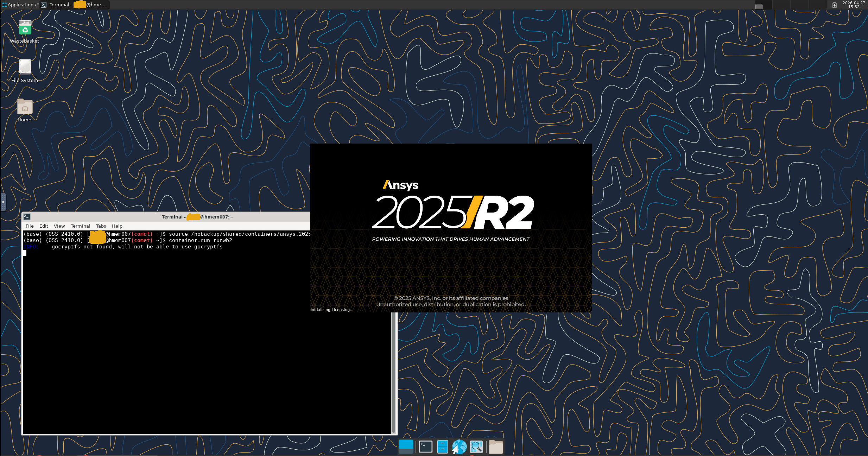Open the Applications menu in the top panel
Image resolution: width=868 pixels, height=456 pixels.
tap(20, 5)
